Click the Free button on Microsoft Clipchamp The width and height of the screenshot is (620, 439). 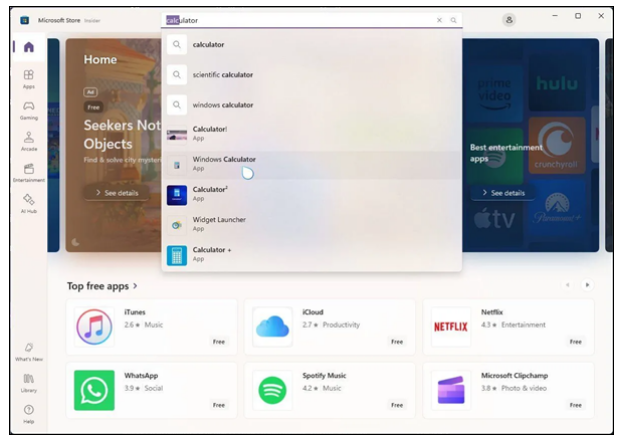576,405
